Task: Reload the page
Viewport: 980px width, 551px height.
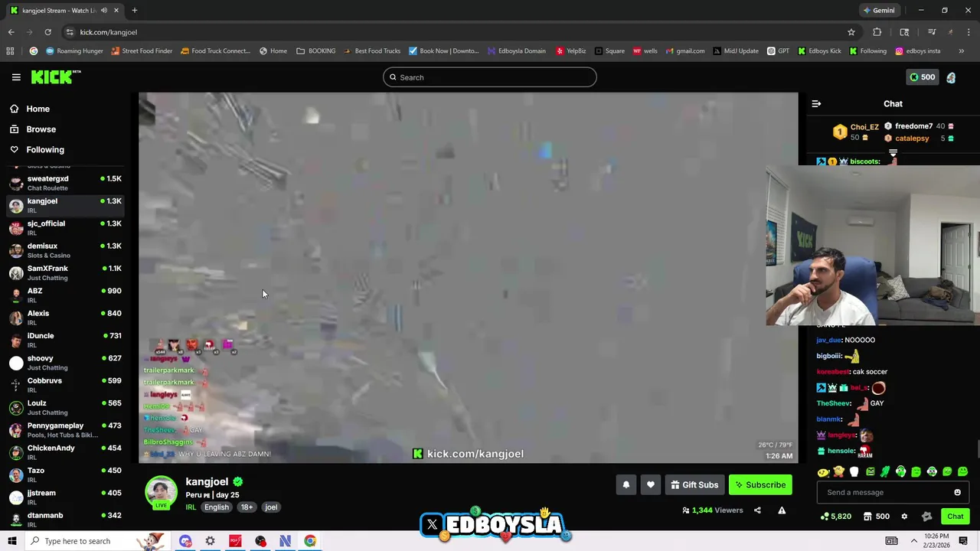Action: click(x=47, y=32)
